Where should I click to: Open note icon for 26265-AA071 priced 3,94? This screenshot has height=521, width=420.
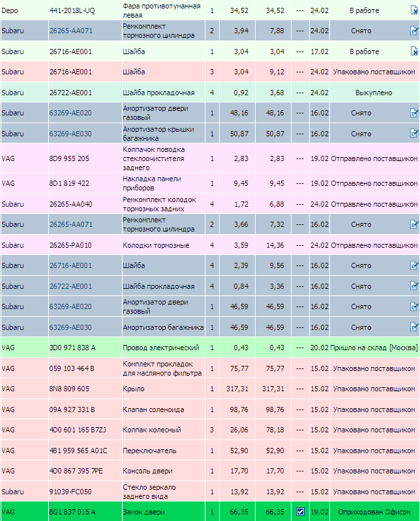point(414,31)
